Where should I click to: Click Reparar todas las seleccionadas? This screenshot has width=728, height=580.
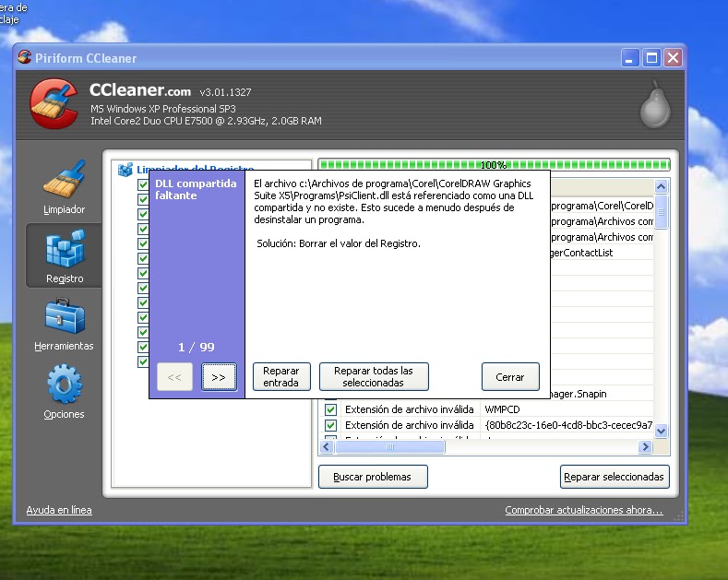click(374, 377)
